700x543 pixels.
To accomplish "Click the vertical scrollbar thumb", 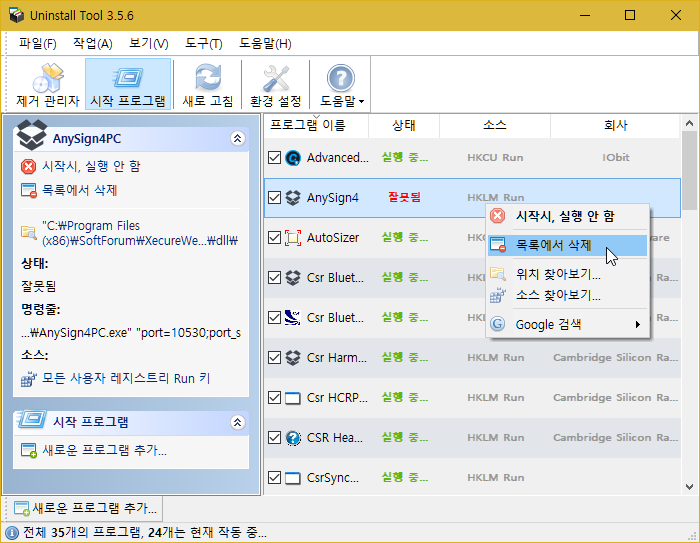I will coord(689,171).
